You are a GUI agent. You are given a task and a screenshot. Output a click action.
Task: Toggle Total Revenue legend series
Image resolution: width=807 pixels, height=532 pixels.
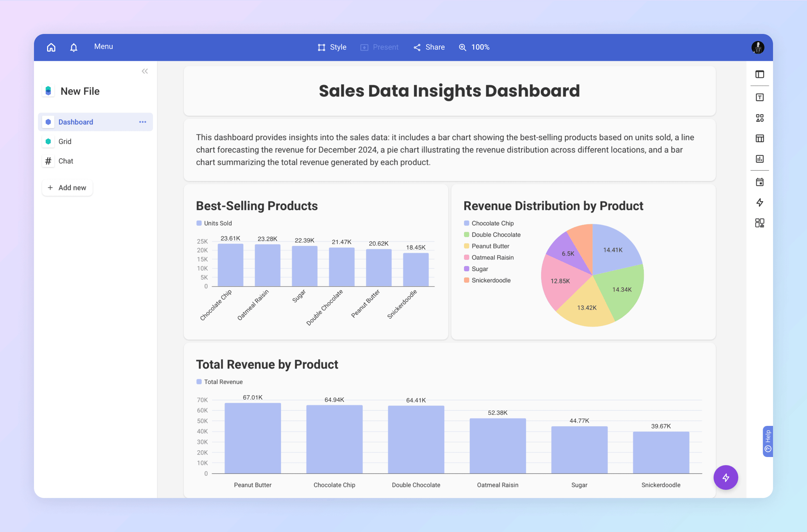[x=219, y=382]
